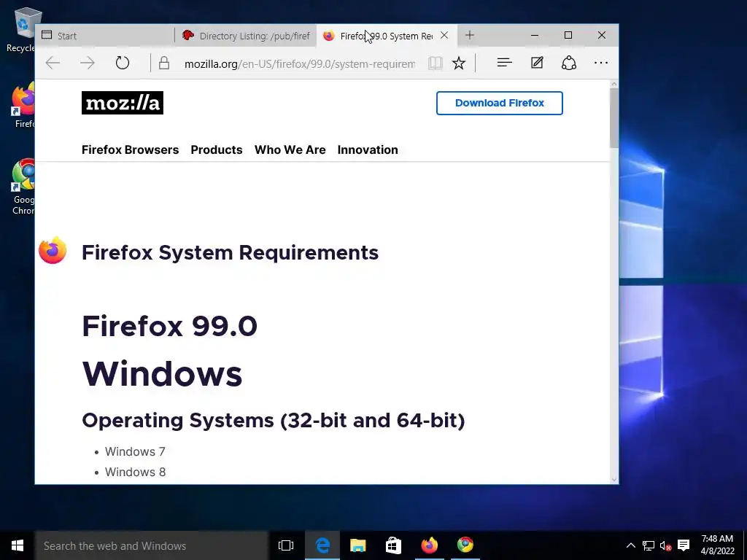Open Who We Are navigation menu
Image resolution: width=747 pixels, height=560 pixels.
click(x=290, y=149)
